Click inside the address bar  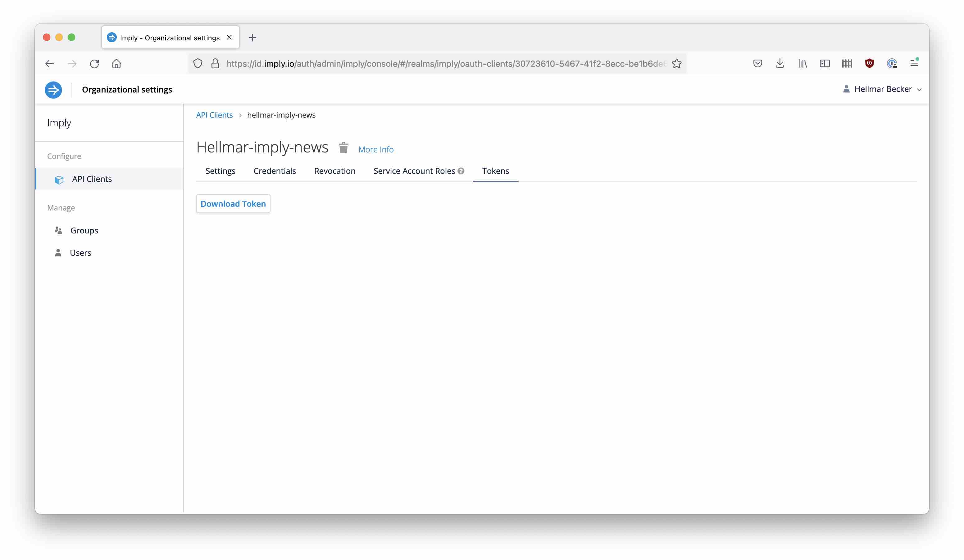pos(421,63)
